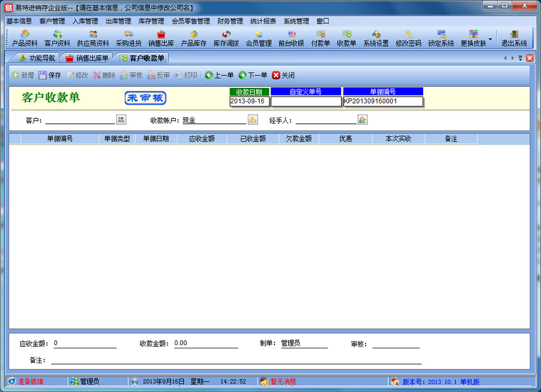Open the 基本信息 menu
Viewport: 541px width, 392px height.
click(19, 21)
